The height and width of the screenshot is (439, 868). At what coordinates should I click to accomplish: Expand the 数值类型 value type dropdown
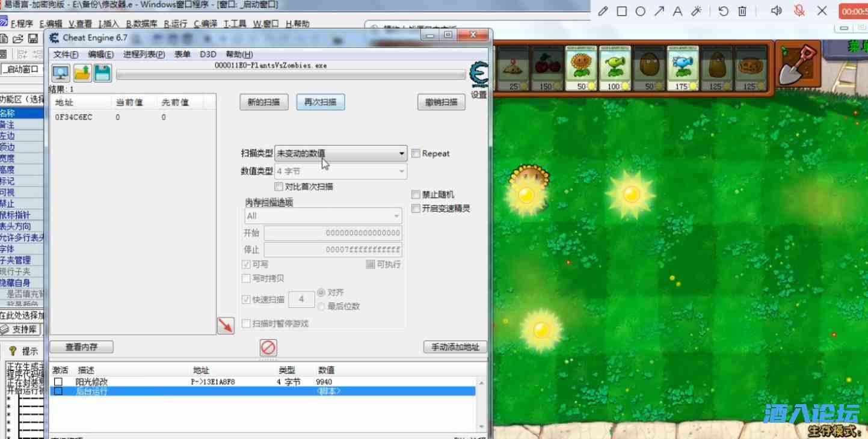340,171
